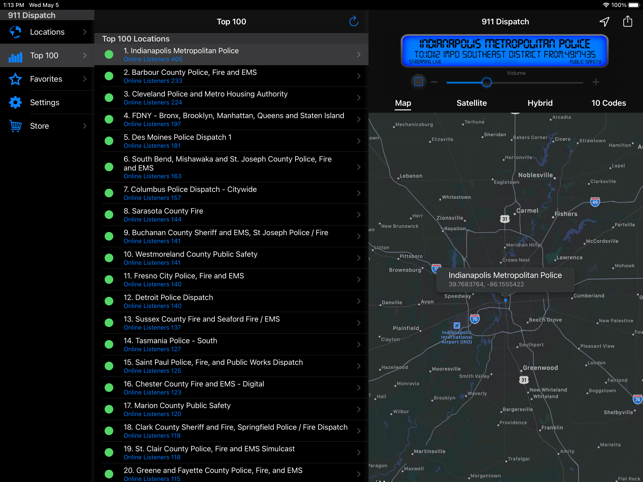Open Favorites in the sidebar
Image resolution: width=643 pixels, height=482 pixels.
tap(47, 79)
